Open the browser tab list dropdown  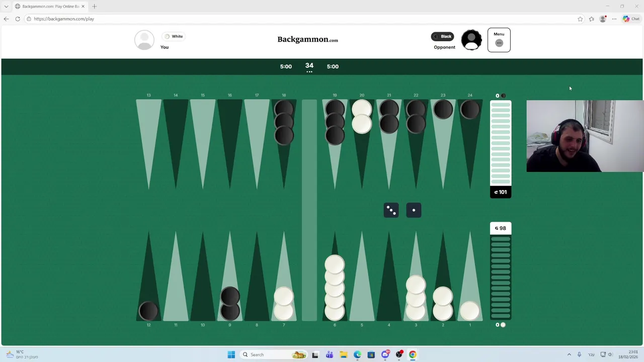6,7
